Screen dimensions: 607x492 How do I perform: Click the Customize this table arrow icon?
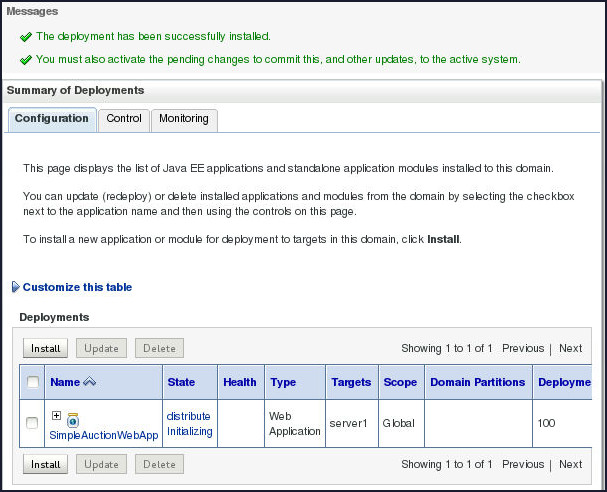15,287
